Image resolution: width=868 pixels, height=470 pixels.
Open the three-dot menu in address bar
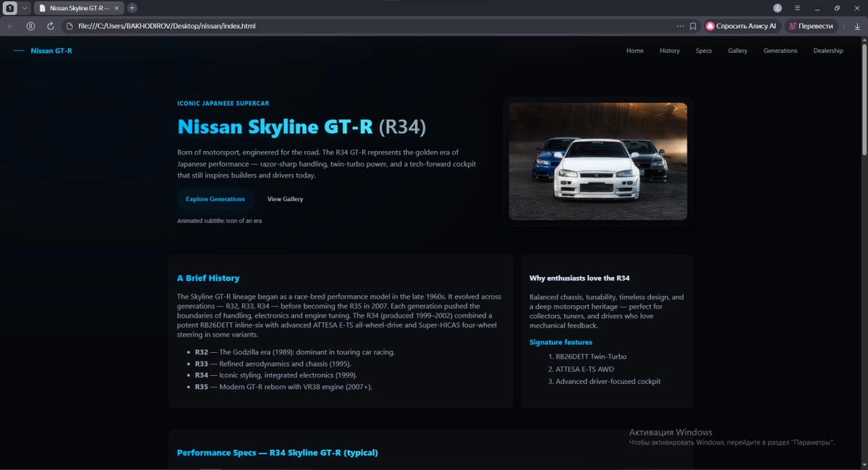click(x=680, y=26)
